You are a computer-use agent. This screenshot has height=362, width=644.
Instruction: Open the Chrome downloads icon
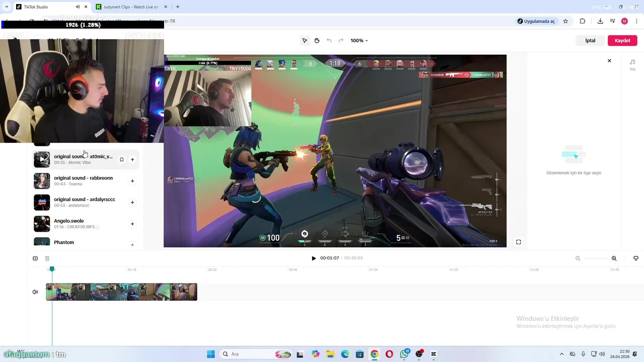point(600,21)
